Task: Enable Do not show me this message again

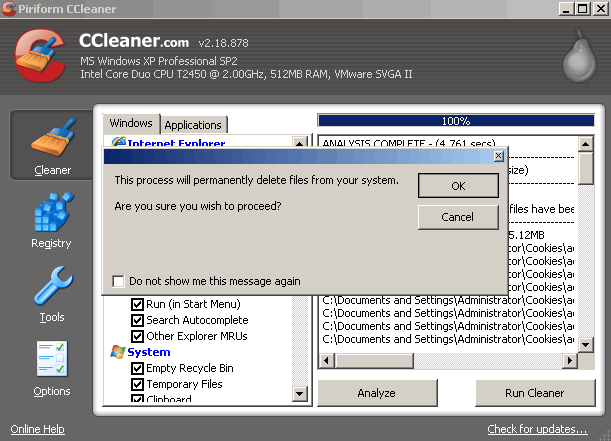Action: [118, 281]
